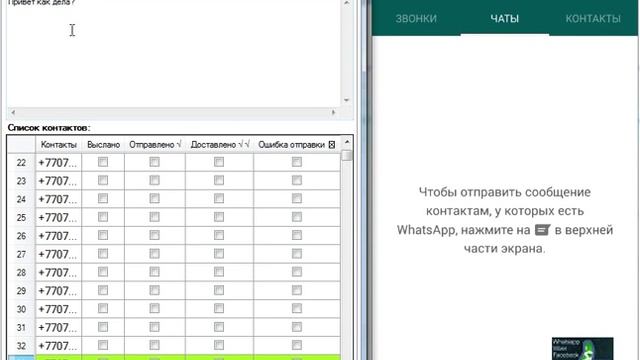Switch to the КОНТАКТЫ tab in WhatsApp

click(593, 18)
